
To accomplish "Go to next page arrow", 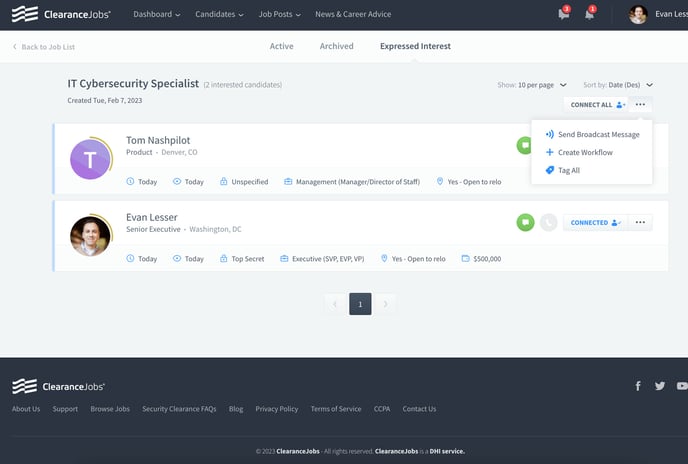I will click(385, 304).
